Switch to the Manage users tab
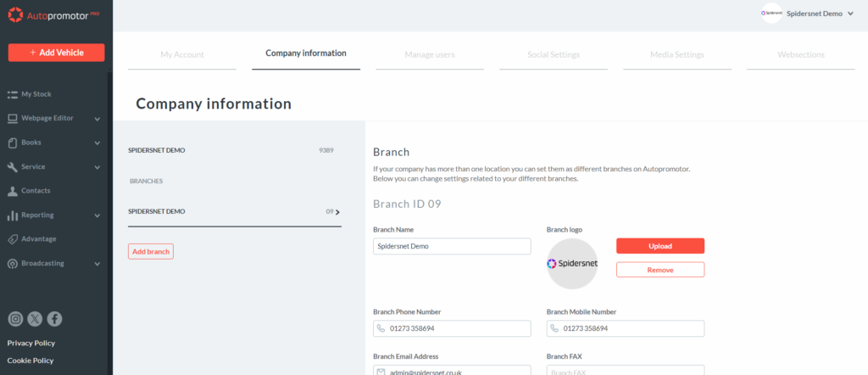This screenshot has width=868, height=375. [x=429, y=55]
